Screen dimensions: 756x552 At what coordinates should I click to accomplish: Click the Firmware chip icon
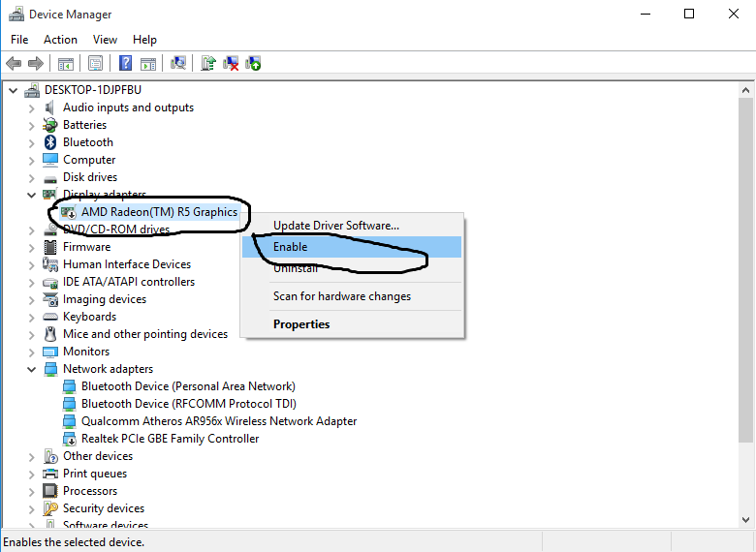[x=50, y=247]
